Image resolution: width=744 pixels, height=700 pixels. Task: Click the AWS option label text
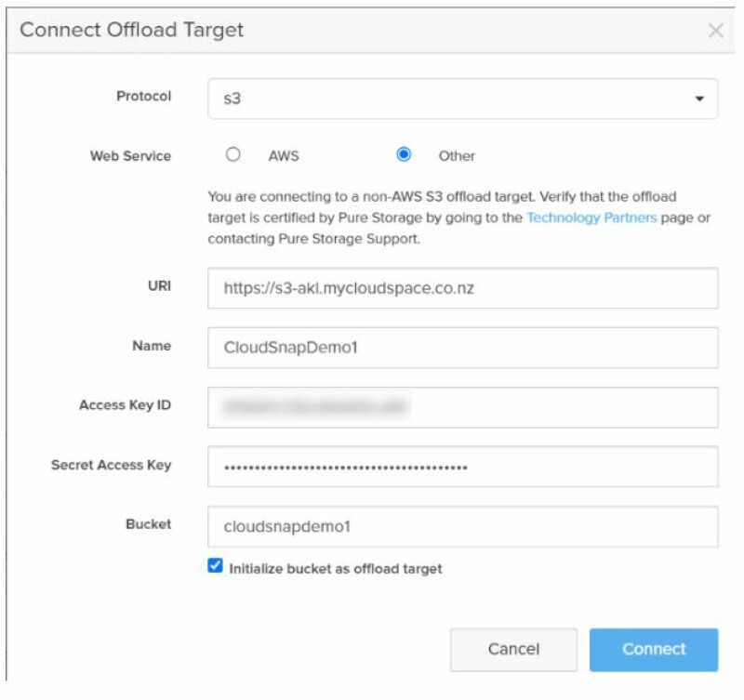coord(284,156)
